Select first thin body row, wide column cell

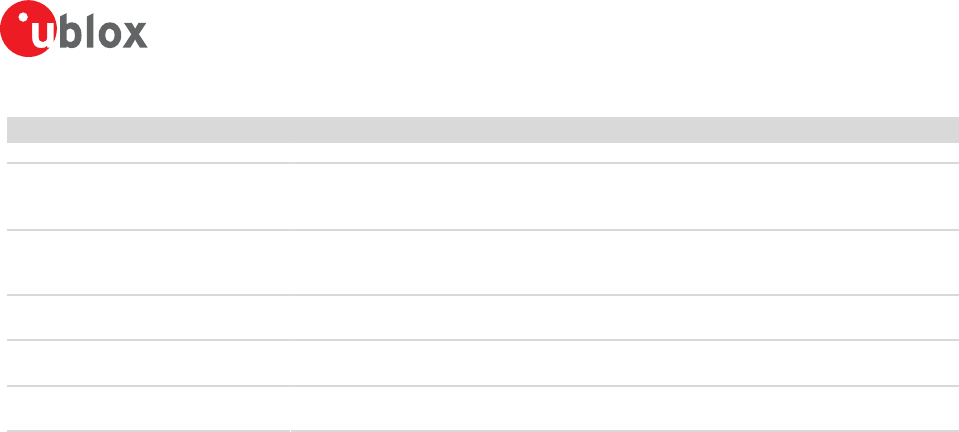(x=624, y=153)
